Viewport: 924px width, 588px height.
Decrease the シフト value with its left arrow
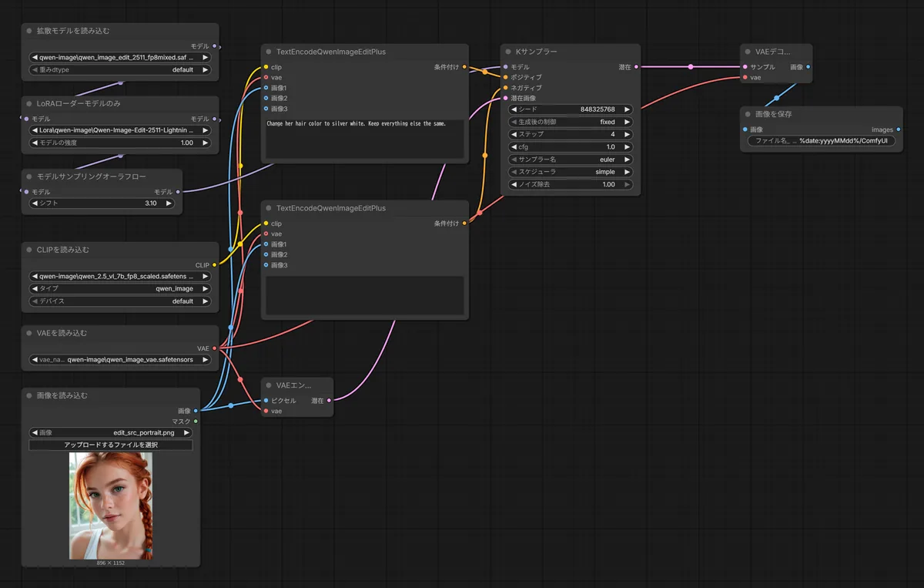pyautogui.click(x=35, y=203)
